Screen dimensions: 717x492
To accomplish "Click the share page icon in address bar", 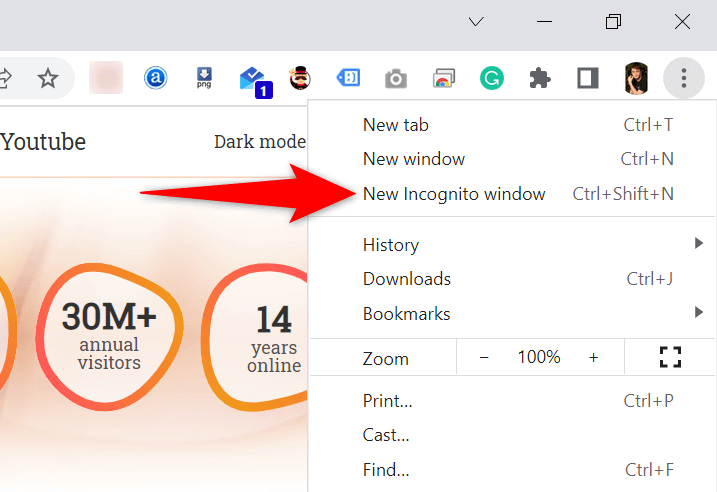I will pos(5,78).
